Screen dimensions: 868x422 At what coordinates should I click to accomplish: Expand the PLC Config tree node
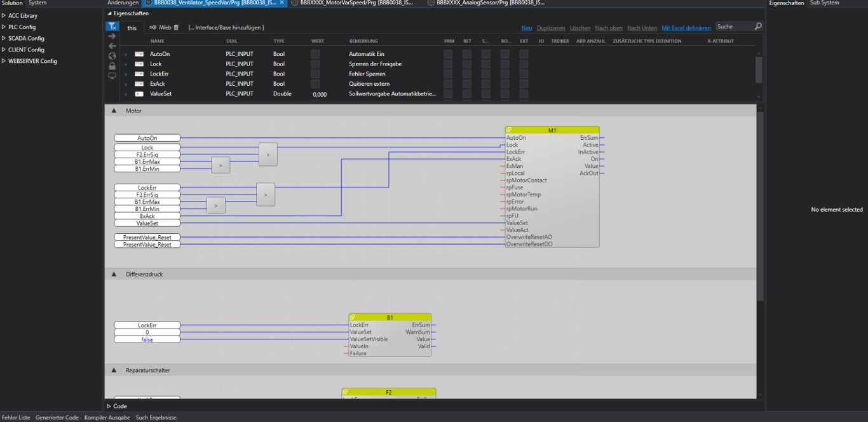pos(4,27)
